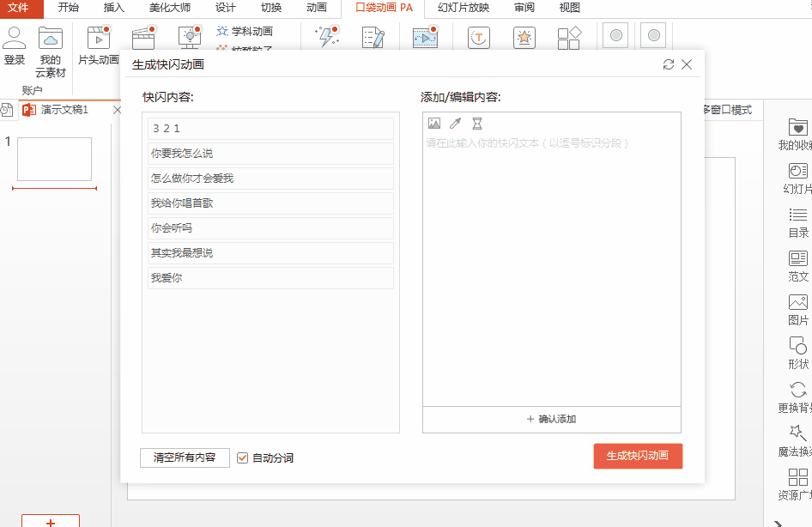Open 图片 in the right sidebar
This screenshot has height=527, width=812.
tap(798, 310)
